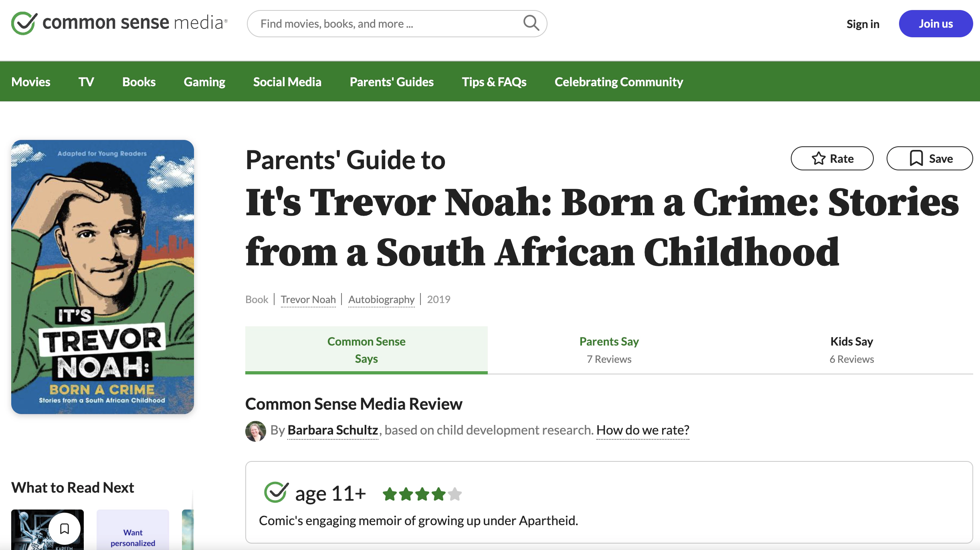Click the bookmark icon on the Save button
The height and width of the screenshot is (550, 980).
coord(916,158)
